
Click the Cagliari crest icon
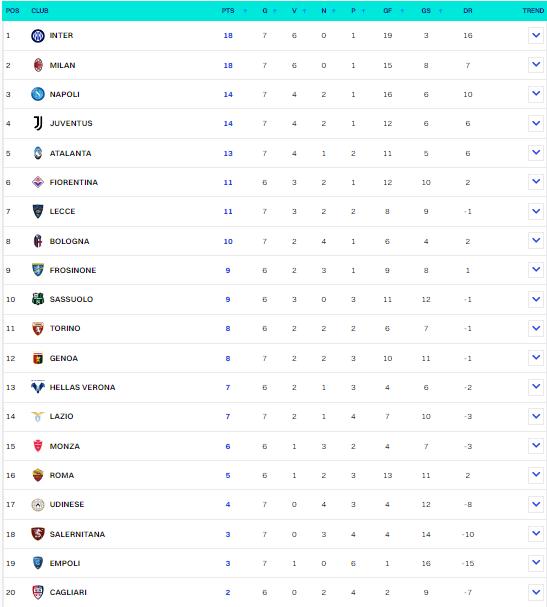tap(38, 592)
